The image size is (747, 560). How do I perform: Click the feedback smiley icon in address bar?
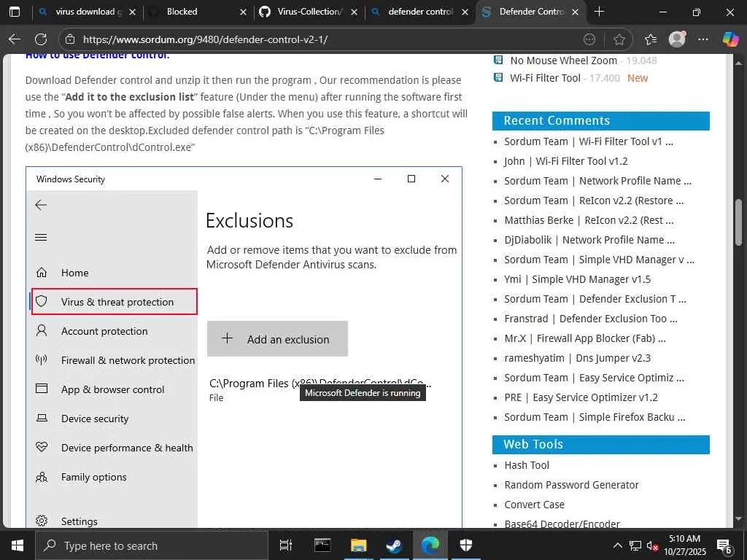(x=589, y=39)
